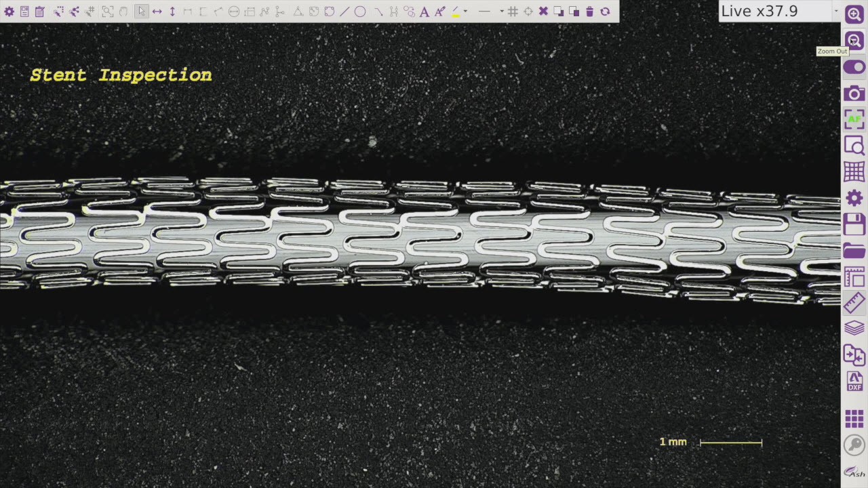Choose the horizontal distance measurement tool
Viewport: 868px width, 488px height.
[x=157, y=12]
